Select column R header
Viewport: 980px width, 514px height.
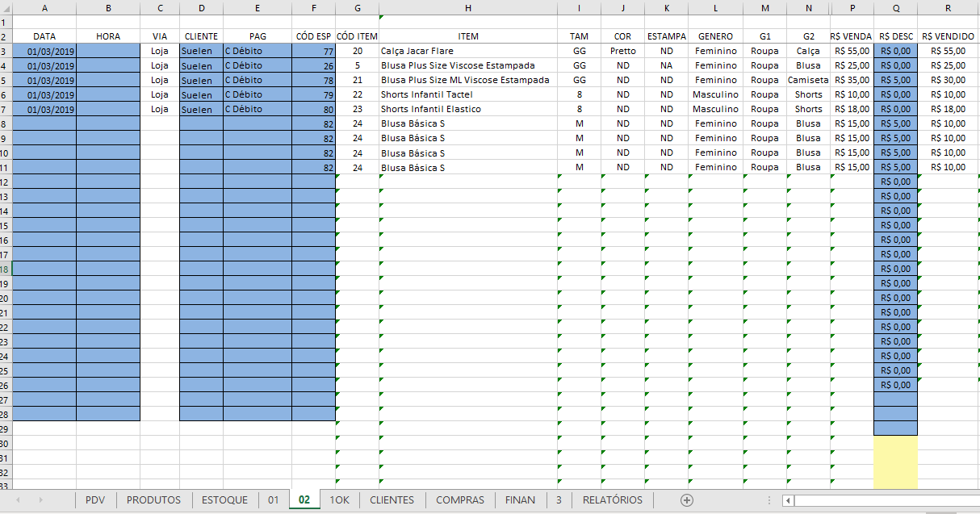point(948,7)
